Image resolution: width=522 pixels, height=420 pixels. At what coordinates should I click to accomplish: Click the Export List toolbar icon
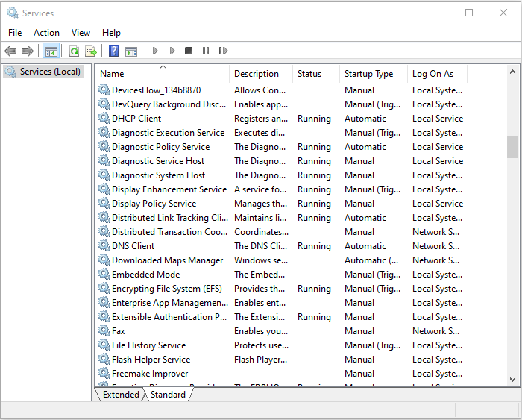(91, 51)
